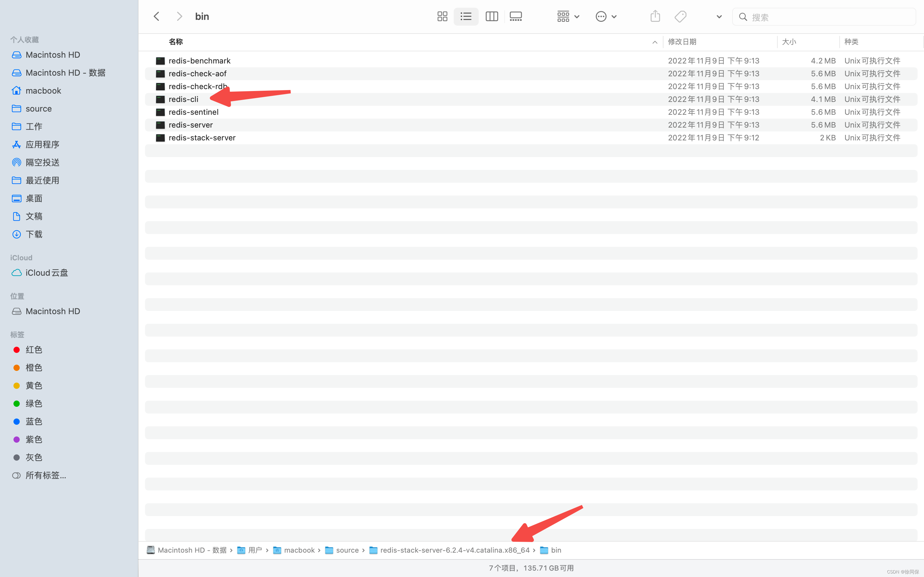924x577 pixels.
Task: Open the 应用程序 folder from the sidebar
Action: pos(42,144)
